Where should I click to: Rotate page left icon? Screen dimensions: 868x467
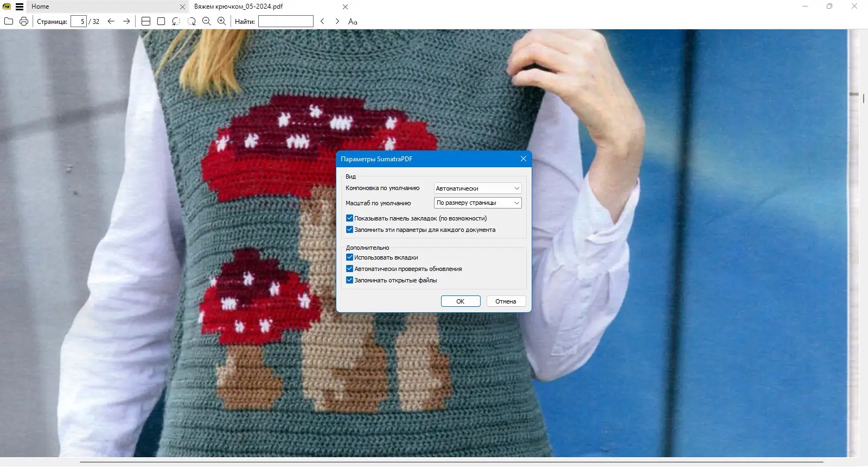coord(176,21)
